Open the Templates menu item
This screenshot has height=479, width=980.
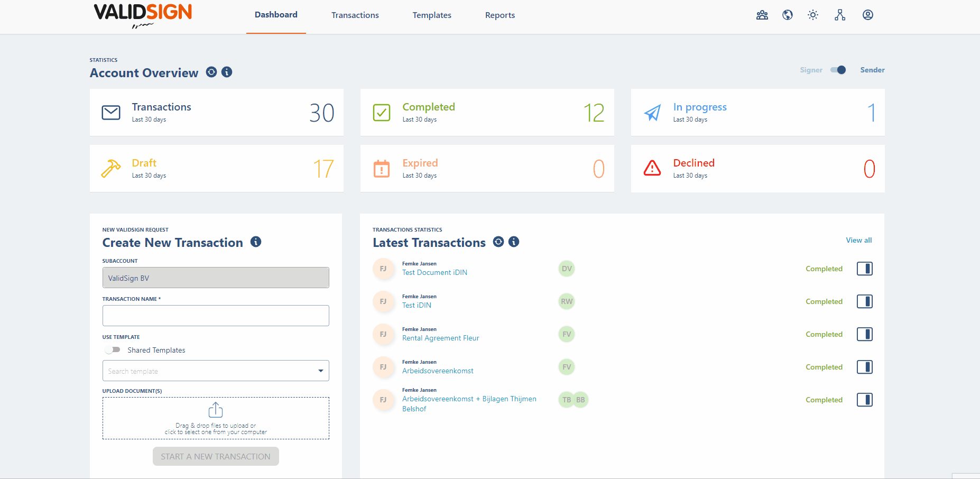point(431,15)
